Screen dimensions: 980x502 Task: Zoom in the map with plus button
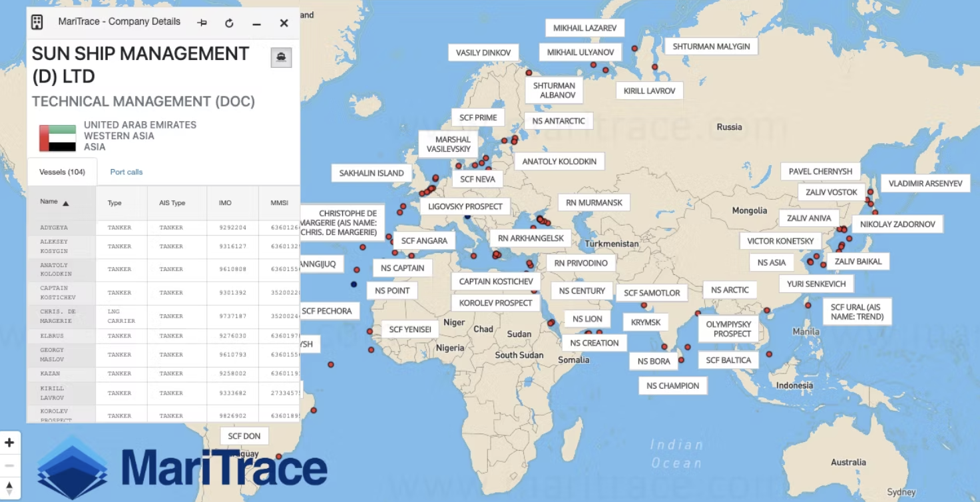tap(10, 443)
